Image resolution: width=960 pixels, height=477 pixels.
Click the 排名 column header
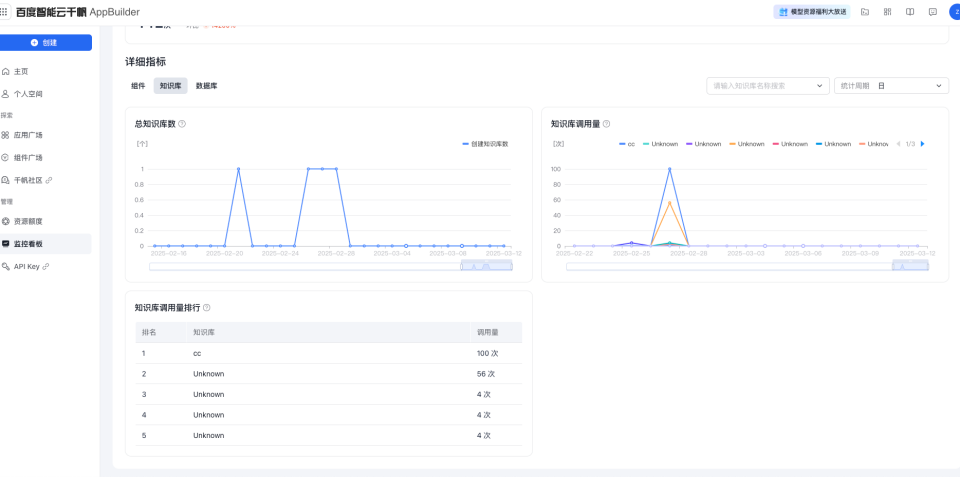coord(149,332)
